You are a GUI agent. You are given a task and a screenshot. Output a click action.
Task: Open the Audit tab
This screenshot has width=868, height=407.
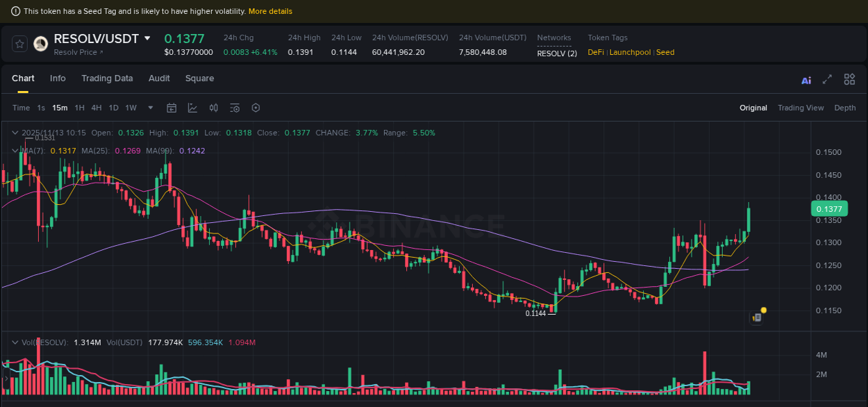tap(159, 78)
